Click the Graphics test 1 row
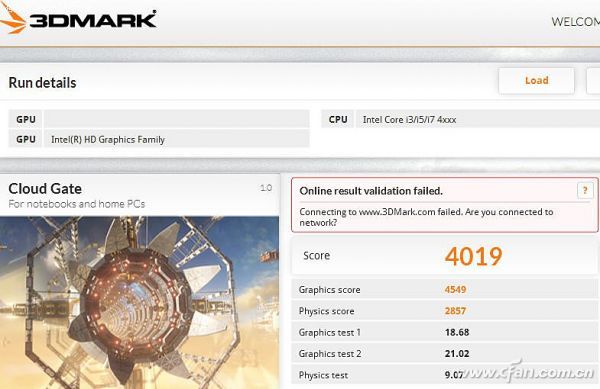The width and height of the screenshot is (600, 389). coord(445,332)
